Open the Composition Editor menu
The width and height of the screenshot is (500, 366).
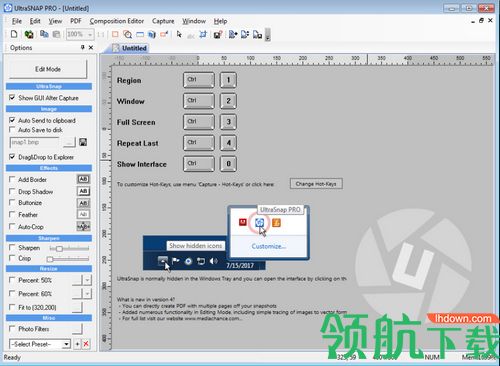117,21
